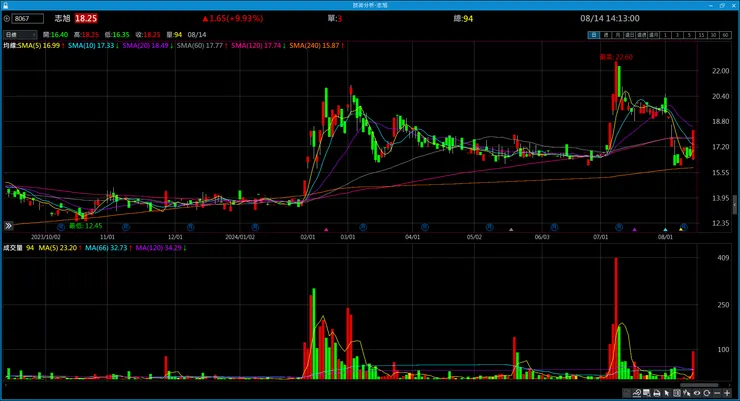This screenshot has width=740, height=401.
Task: Click the 2024/01/02 date axis label
Action: click(x=240, y=237)
